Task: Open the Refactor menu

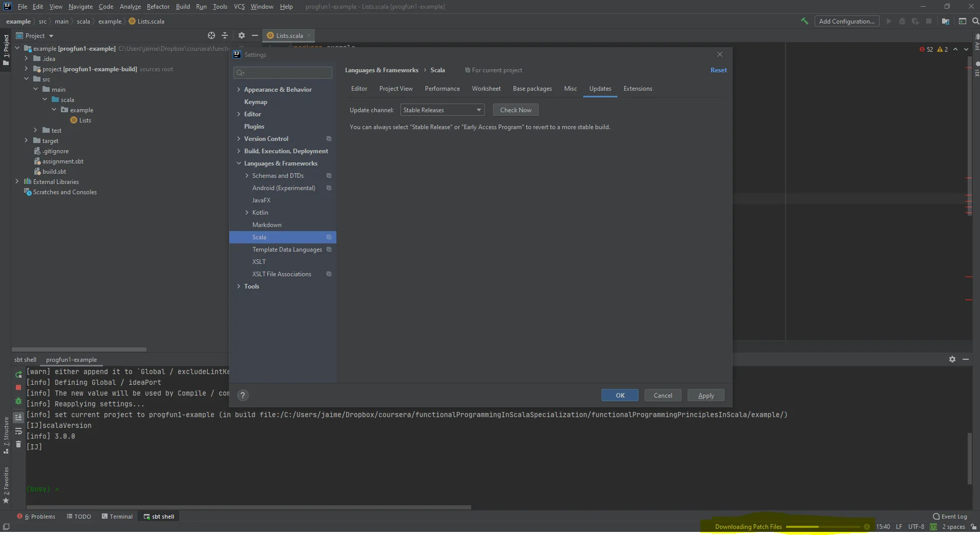Action: (158, 7)
